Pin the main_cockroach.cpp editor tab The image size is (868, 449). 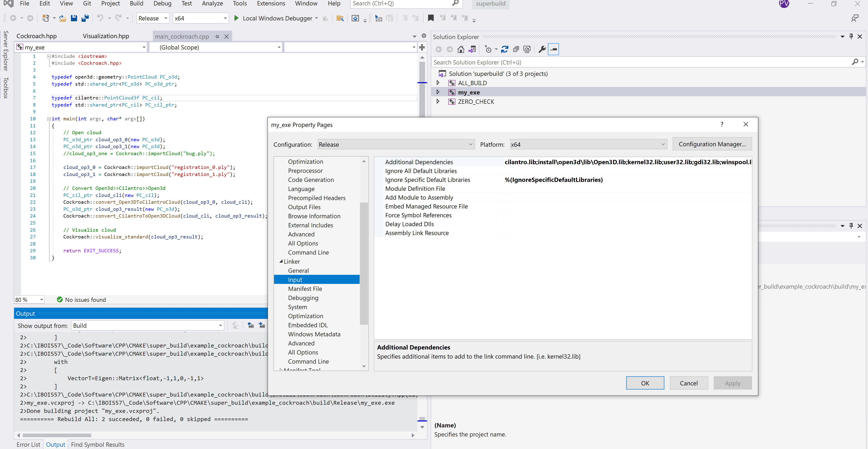(217, 36)
